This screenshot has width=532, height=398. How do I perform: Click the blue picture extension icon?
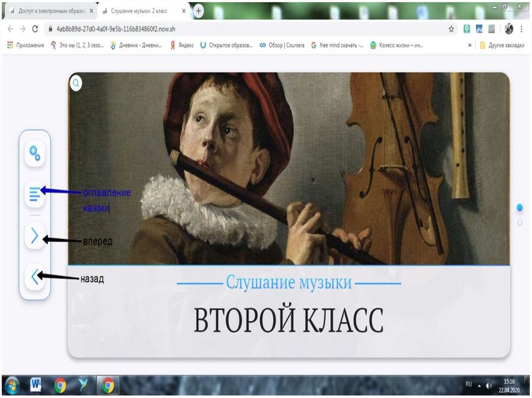pyautogui.click(x=479, y=29)
